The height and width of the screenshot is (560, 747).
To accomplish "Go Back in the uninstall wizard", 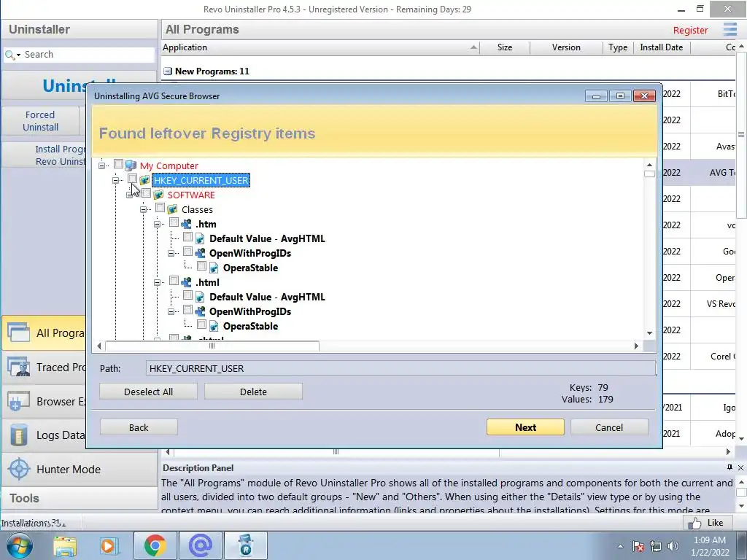I will click(139, 427).
